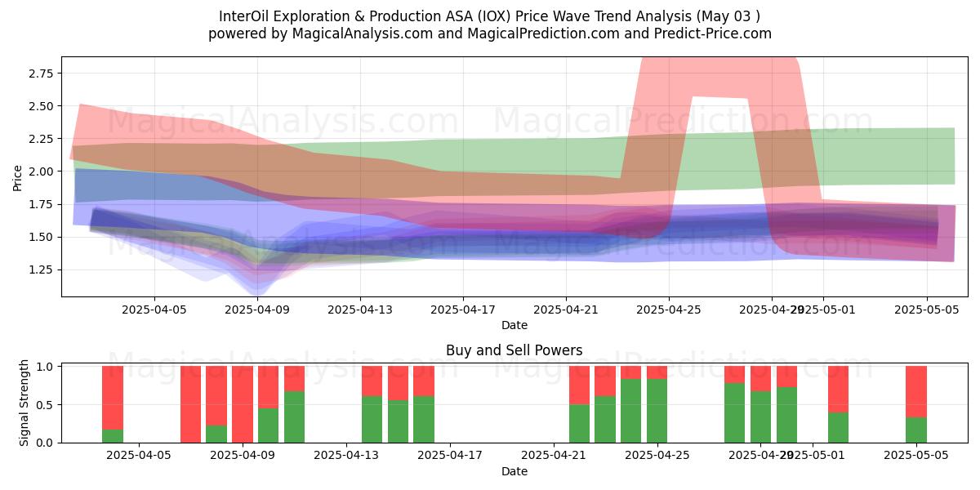Click the 'Date' label under the bar chart
Viewport: 980px width, 490px height.
514,471
